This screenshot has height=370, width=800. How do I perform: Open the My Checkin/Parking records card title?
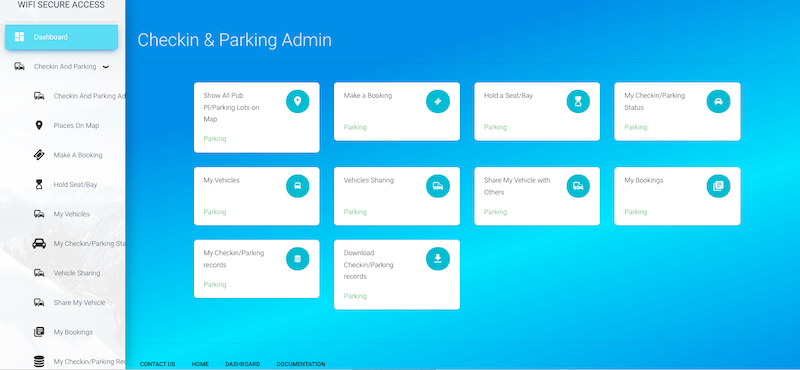(x=234, y=259)
